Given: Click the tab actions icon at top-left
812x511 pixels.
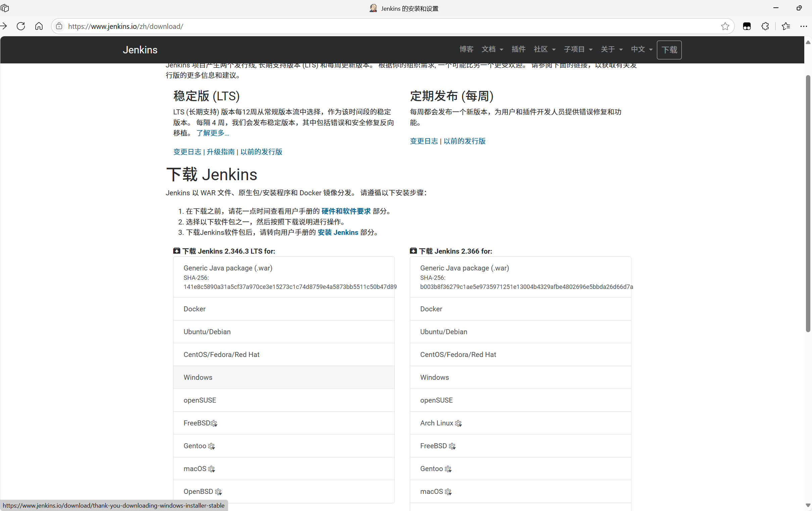Looking at the screenshot, I should coord(5,8).
